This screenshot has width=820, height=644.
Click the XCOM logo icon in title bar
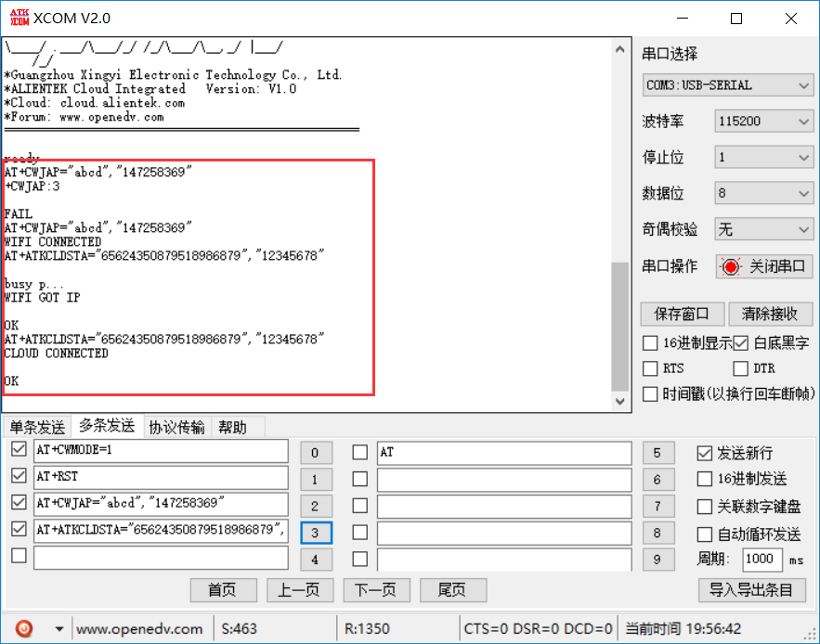coord(20,17)
